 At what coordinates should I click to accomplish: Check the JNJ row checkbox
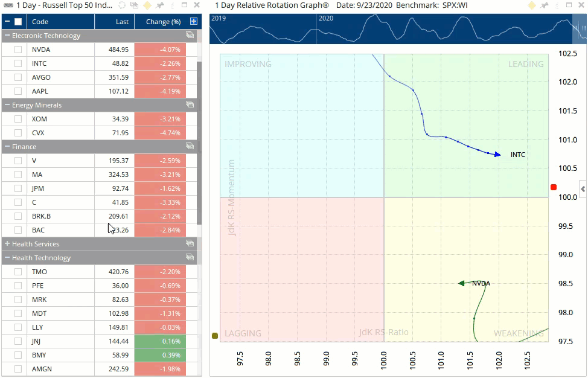point(18,341)
